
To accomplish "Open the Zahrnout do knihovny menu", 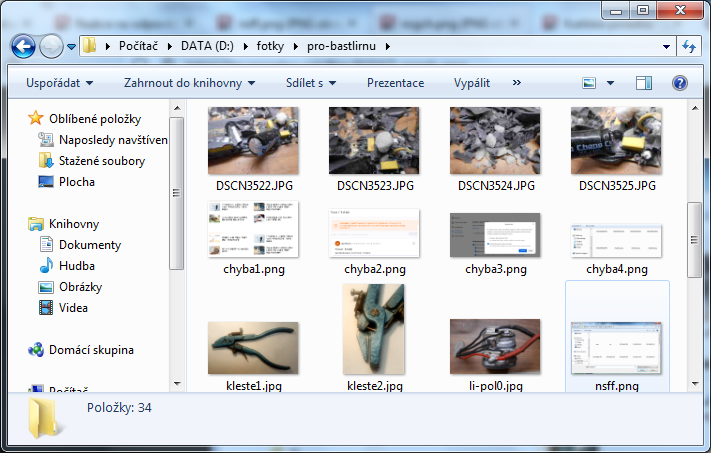I will [190, 83].
